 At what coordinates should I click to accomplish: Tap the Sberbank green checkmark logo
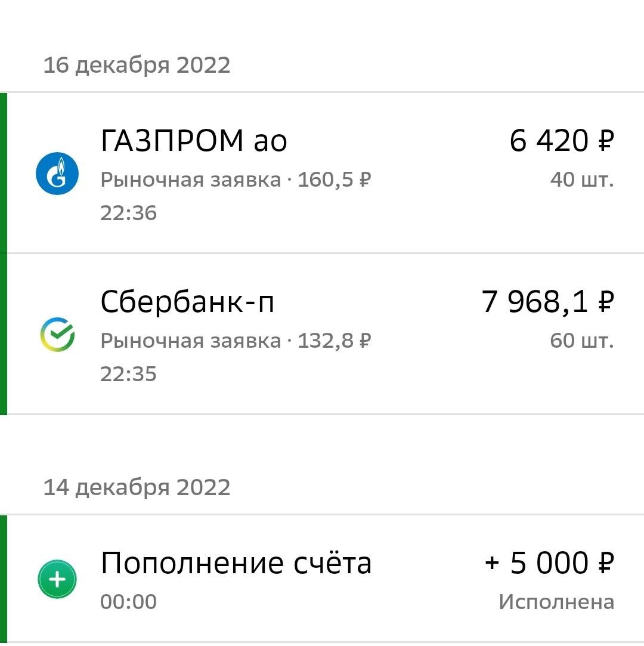[x=57, y=335]
